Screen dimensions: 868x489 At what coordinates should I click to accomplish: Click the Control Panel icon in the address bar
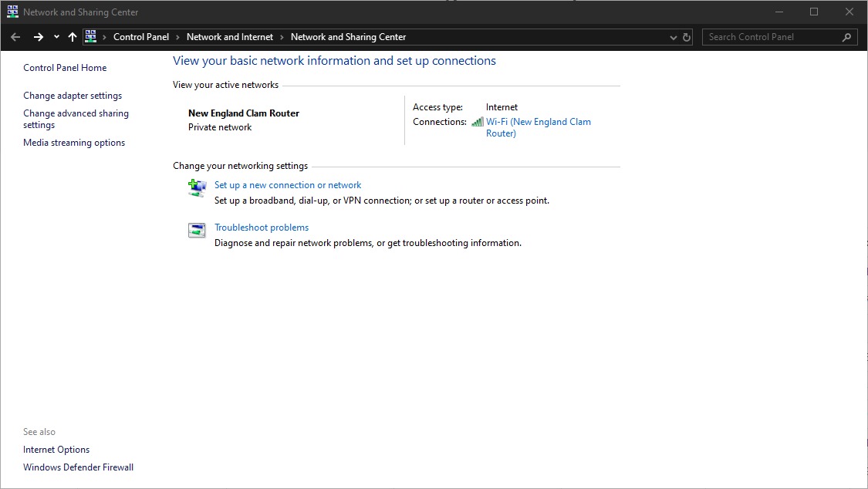click(x=91, y=37)
